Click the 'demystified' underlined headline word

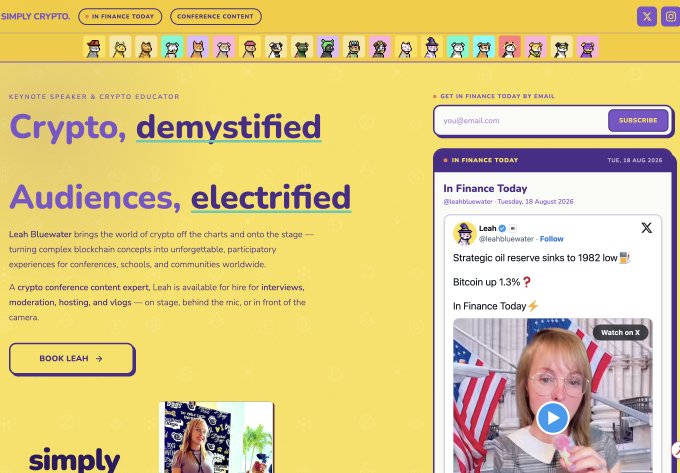point(229,127)
